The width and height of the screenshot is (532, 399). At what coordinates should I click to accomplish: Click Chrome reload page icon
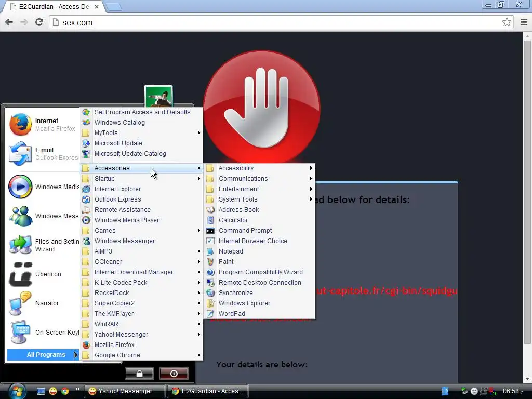tap(39, 22)
